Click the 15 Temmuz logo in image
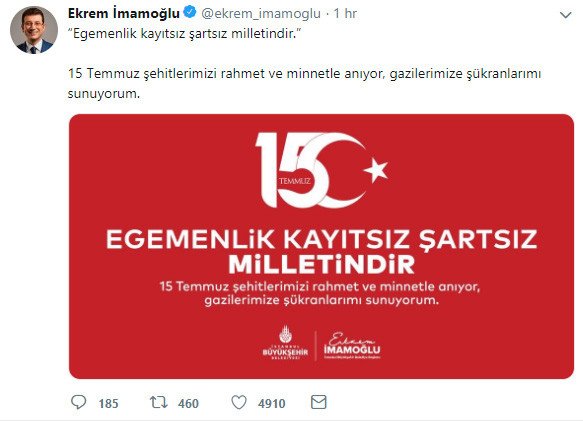583x427 pixels. pyautogui.click(x=322, y=170)
